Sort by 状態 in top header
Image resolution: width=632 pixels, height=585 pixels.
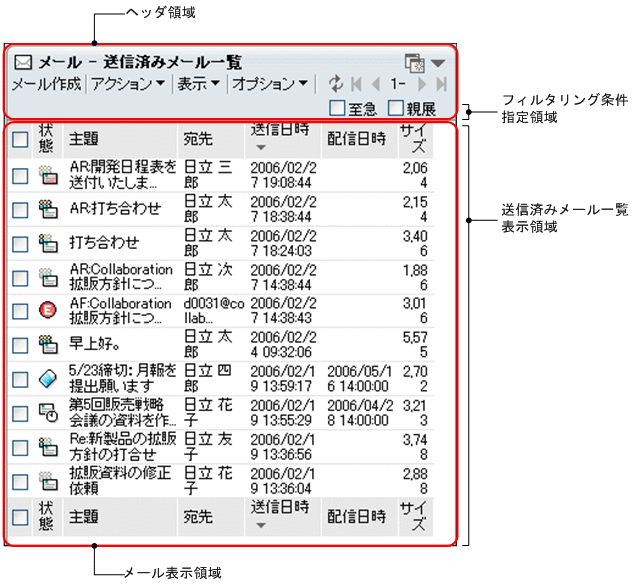[x=46, y=138]
